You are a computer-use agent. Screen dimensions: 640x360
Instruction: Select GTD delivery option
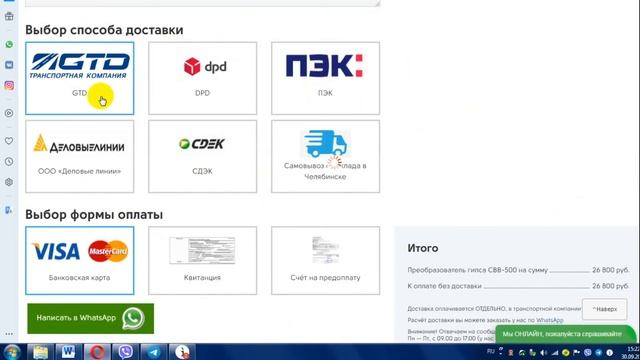[80, 78]
